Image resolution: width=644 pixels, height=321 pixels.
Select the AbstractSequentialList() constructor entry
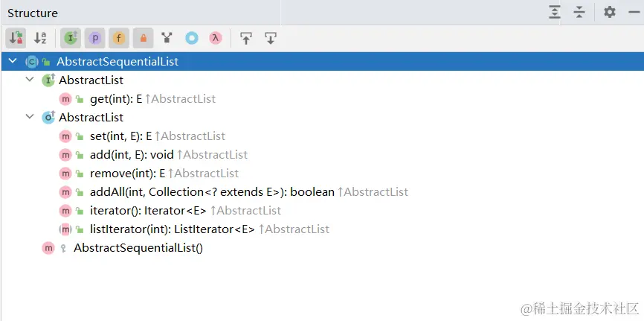tap(138, 248)
